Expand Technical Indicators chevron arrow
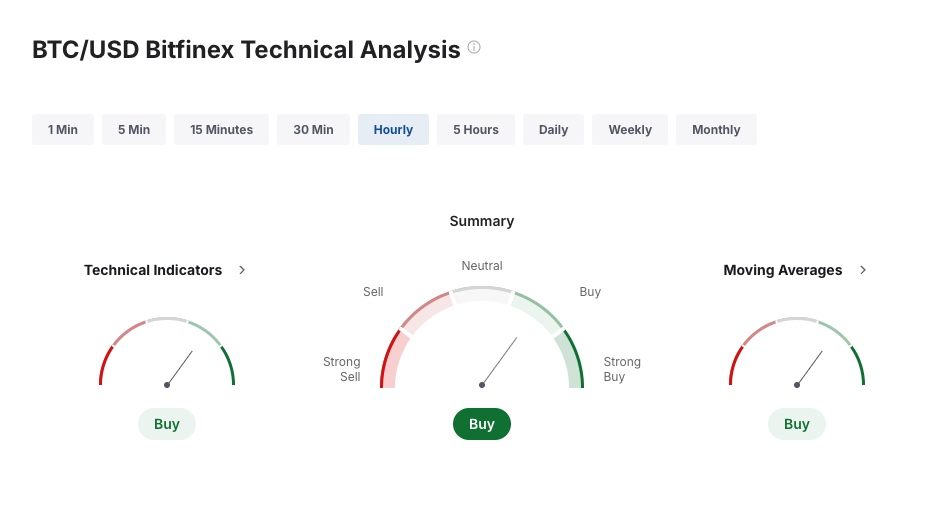Image resolution: width=942 pixels, height=522 pixels. pos(242,270)
